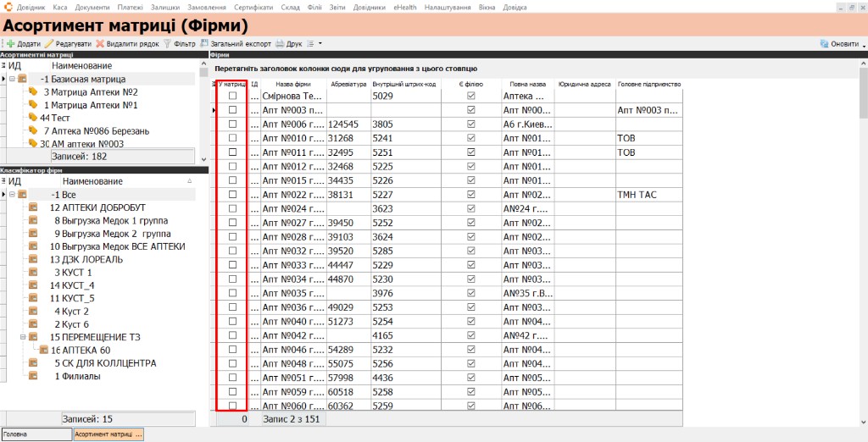Click the firms grid vertical scrollbar thumb

(864, 92)
